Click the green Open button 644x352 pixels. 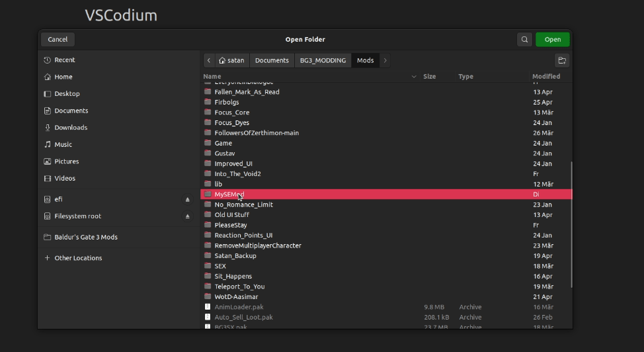(552, 40)
